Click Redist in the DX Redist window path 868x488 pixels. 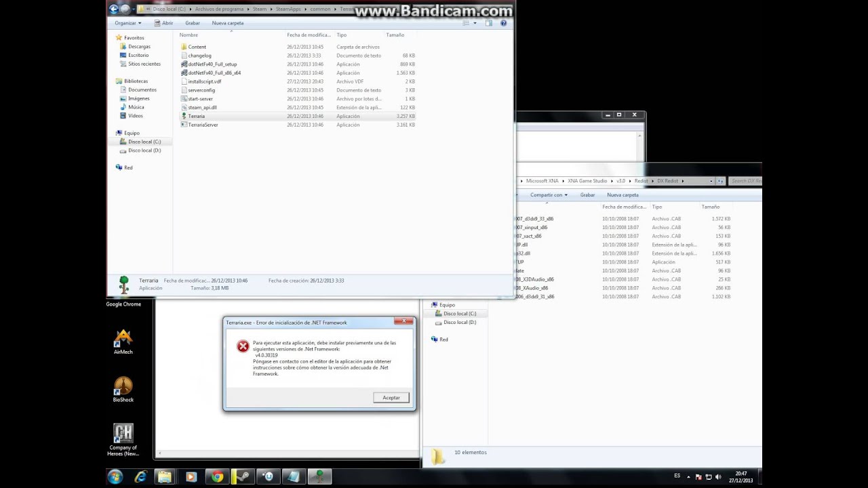[x=641, y=181]
